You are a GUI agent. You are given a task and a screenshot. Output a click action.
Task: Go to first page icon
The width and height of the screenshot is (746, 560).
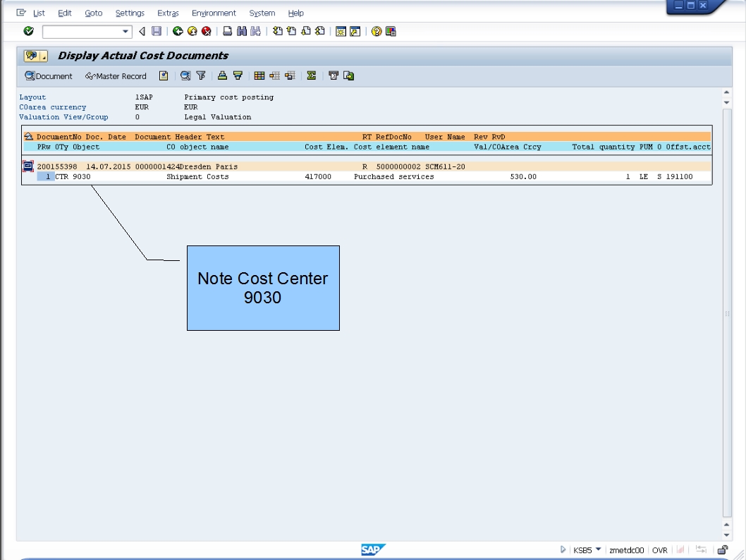point(277,32)
